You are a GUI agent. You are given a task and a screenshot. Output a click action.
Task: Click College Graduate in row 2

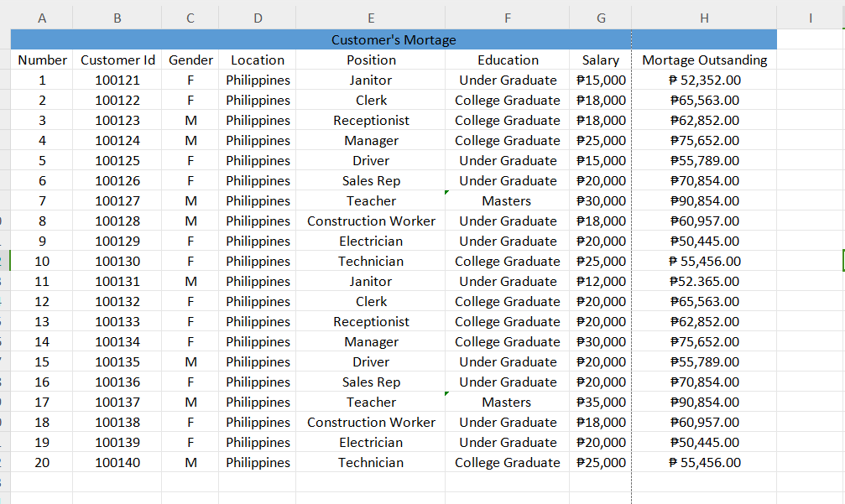point(507,100)
